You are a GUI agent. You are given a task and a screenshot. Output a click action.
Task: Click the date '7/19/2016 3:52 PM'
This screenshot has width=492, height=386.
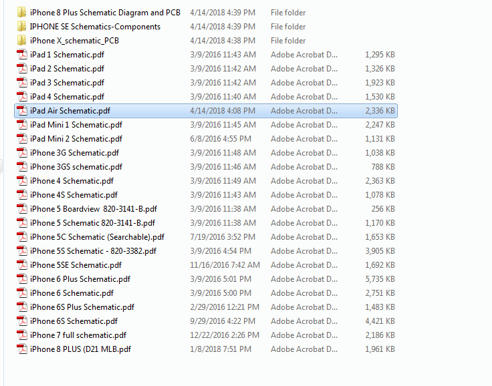coord(223,237)
